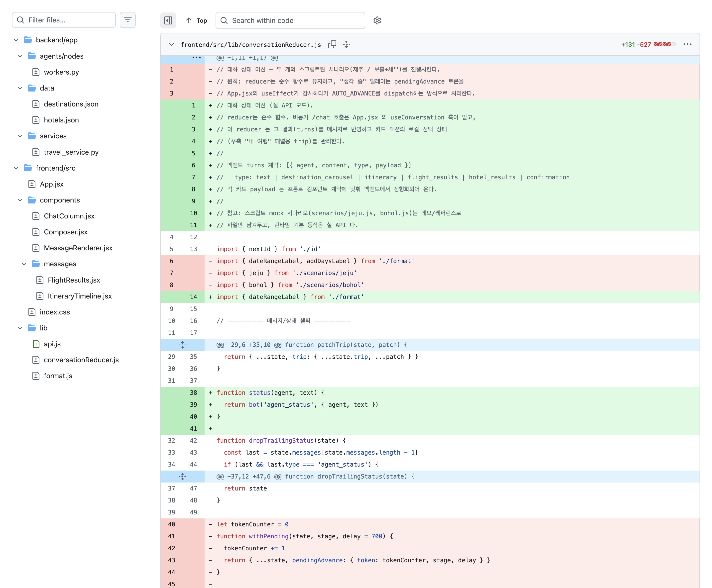Image resolution: width=712 pixels, height=588 pixels.
Task: Click the index.css file icon
Action: [32, 312]
